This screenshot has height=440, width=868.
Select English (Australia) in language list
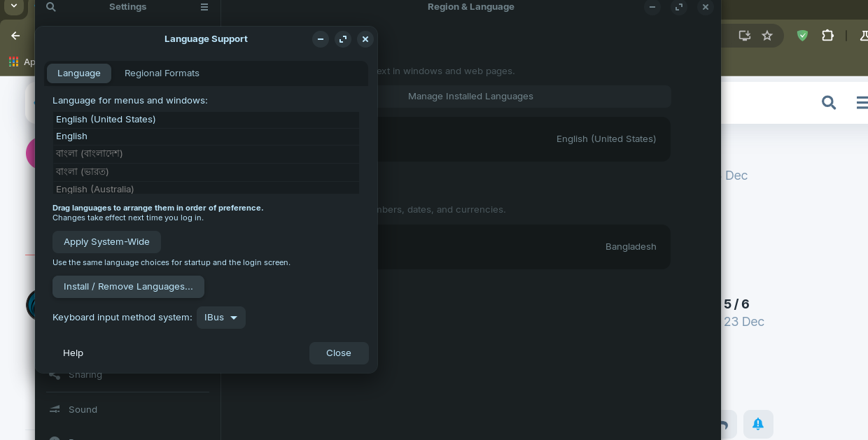pyautogui.click(x=206, y=188)
